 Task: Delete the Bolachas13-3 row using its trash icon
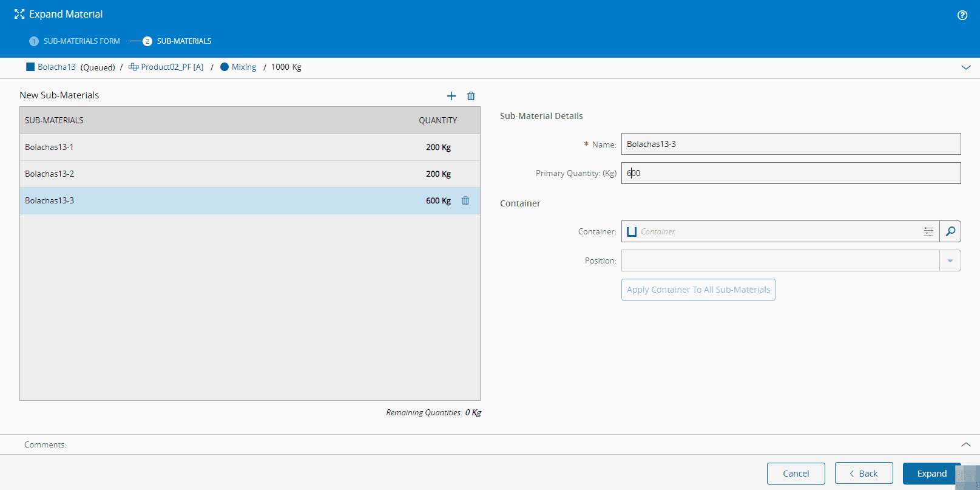[465, 201]
